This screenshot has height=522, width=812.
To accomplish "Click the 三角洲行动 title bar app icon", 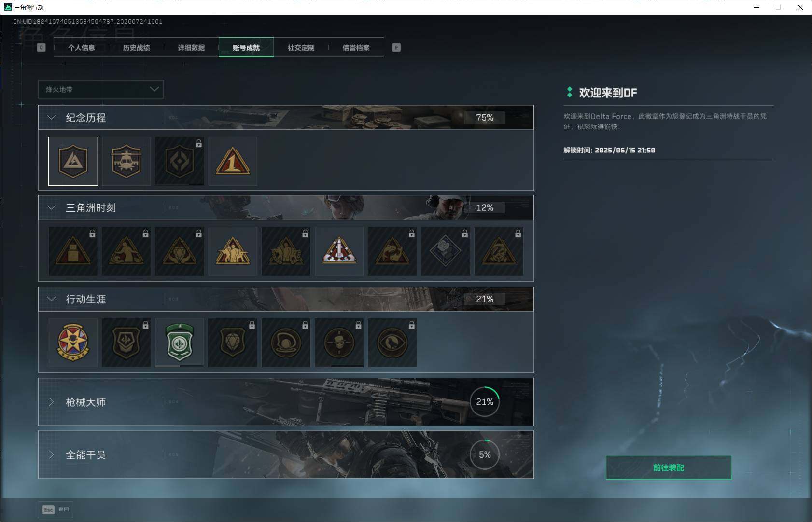I will [x=8, y=7].
